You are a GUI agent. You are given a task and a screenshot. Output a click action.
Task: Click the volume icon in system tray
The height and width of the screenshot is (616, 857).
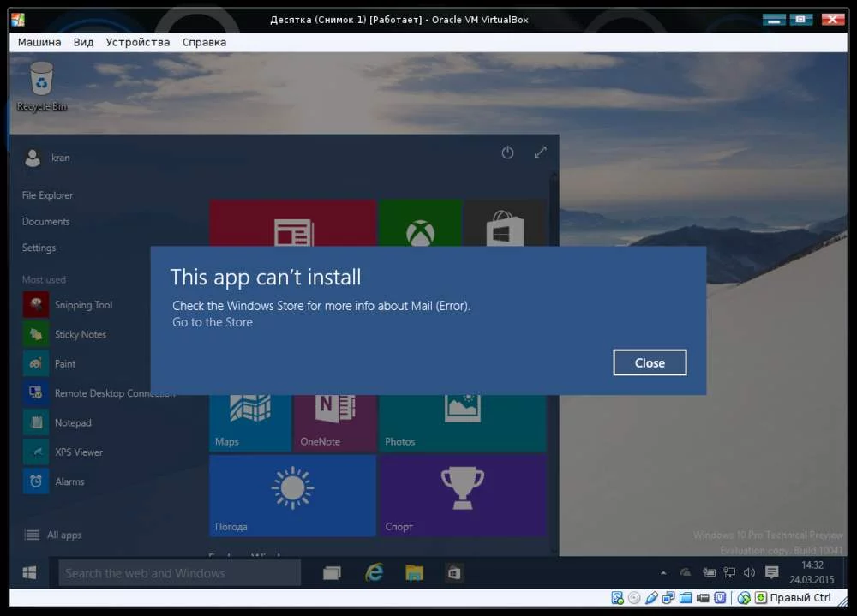click(x=749, y=572)
